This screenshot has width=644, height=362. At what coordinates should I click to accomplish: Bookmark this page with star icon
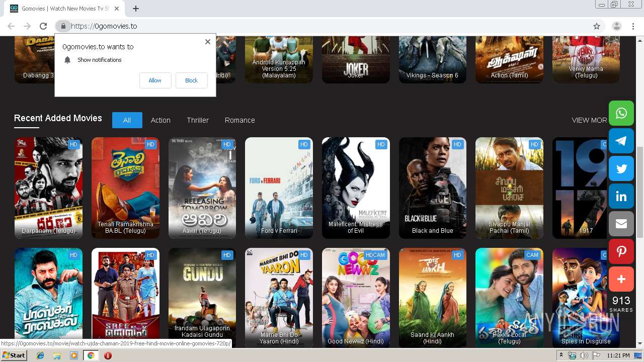(597, 26)
